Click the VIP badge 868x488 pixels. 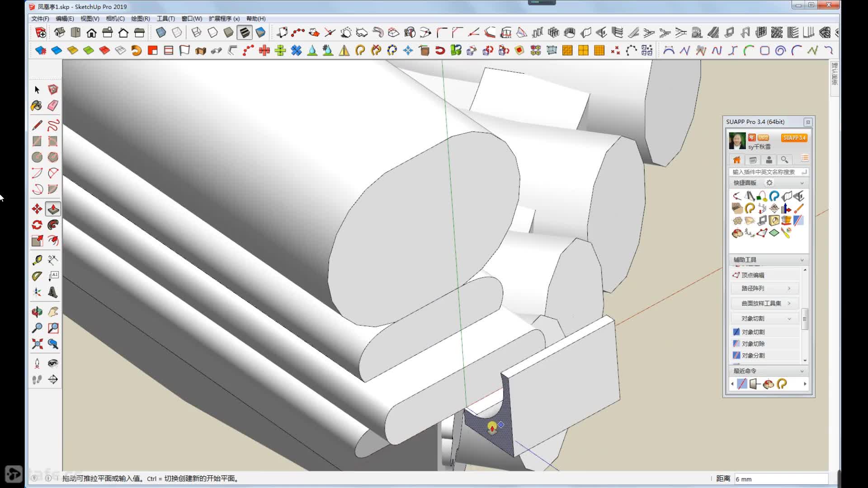[x=763, y=137]
